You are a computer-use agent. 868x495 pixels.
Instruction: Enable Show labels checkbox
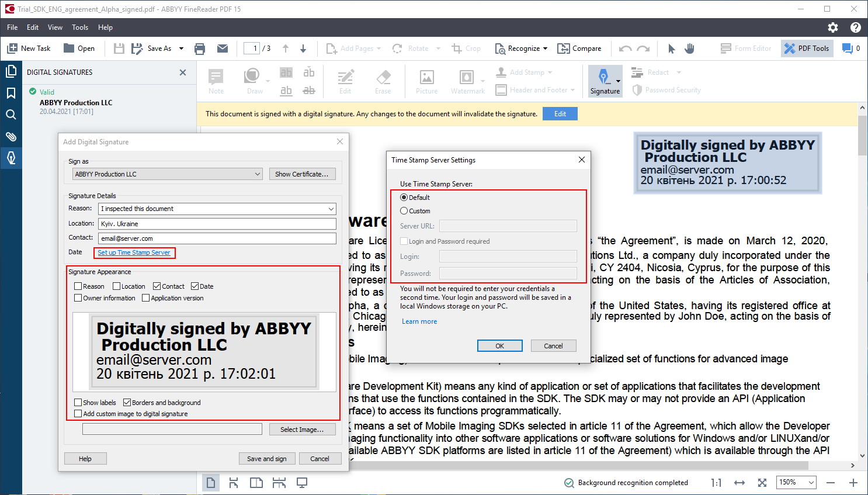(78, 403)
